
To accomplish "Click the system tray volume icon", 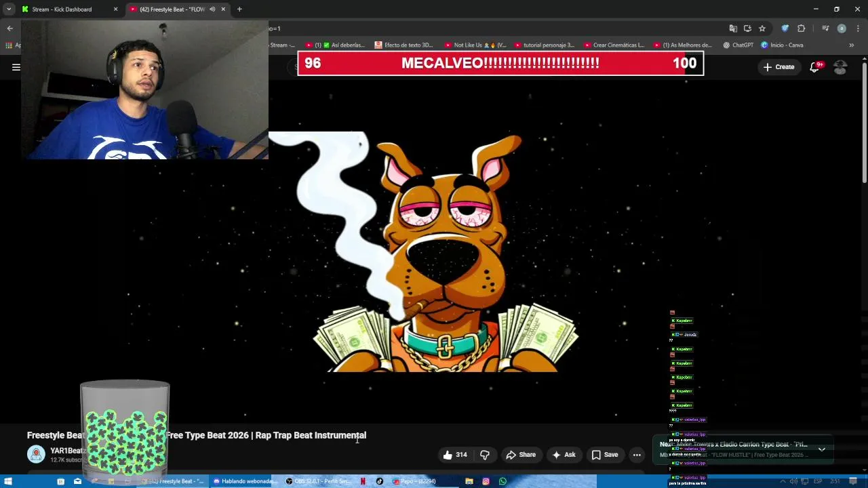I will tap(793, 481).
